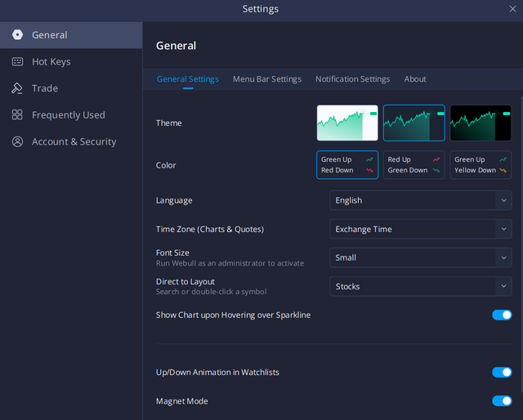This screenshot has width=523, height=420.
Task: Click the Trade gavel icon
Action: 17,88
